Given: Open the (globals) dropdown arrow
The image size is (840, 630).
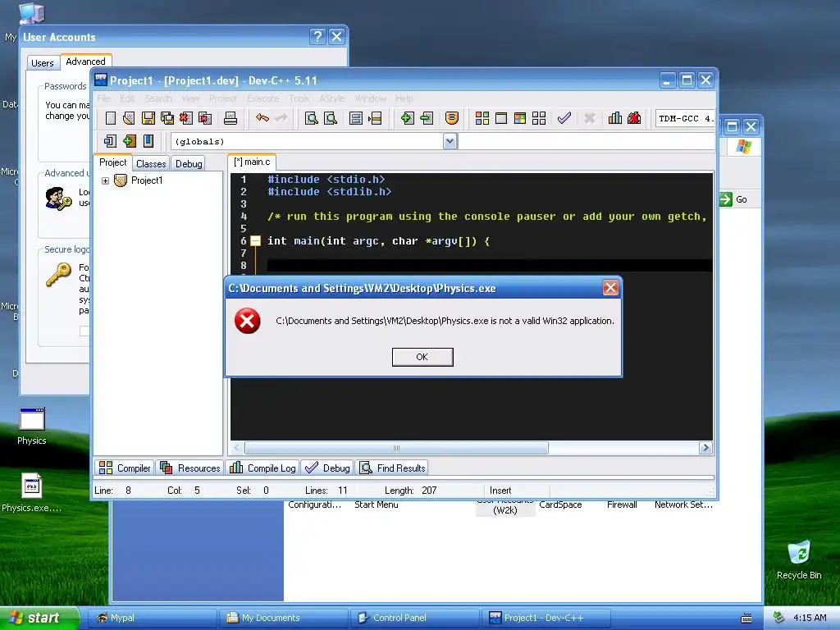Looking at the screenshot, I should [x=450, y=141].
